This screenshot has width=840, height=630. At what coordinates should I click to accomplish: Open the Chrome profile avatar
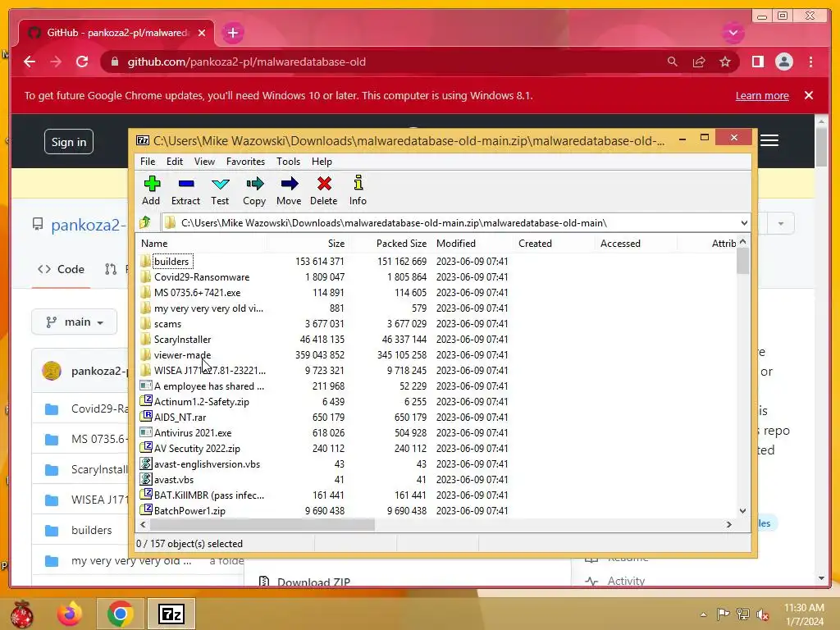(x=783, y=62)
